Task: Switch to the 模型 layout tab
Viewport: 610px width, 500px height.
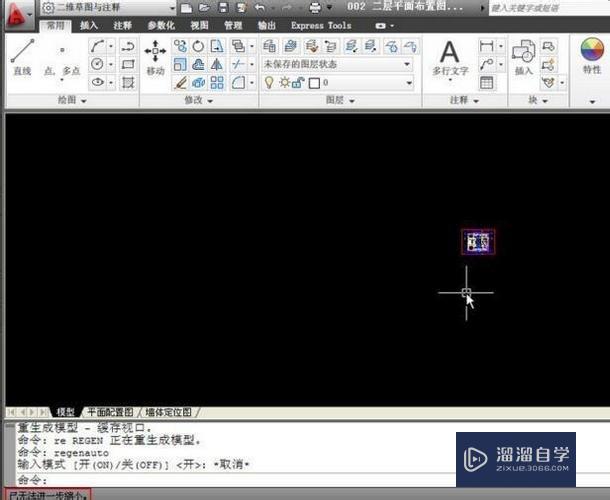Action: tap(66, 412)
